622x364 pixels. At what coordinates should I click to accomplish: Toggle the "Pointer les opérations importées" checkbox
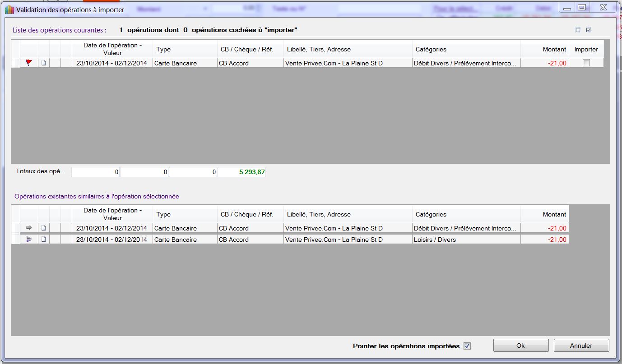[467, 346]
